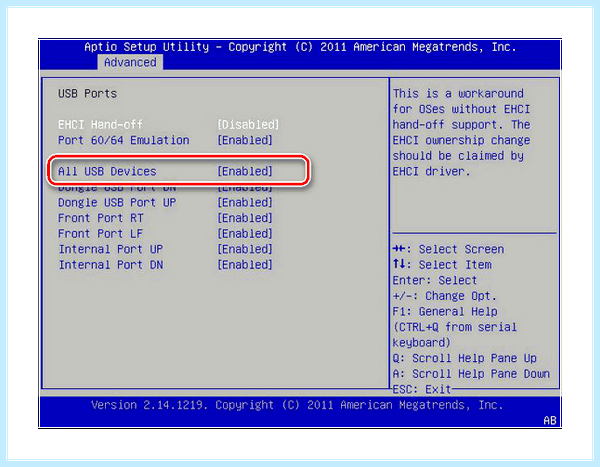Click 'A: Scroll Help Pane Down' line
The width and height of the screenshot is (600, 467).
pyautogui.click(x=471, y=374)
